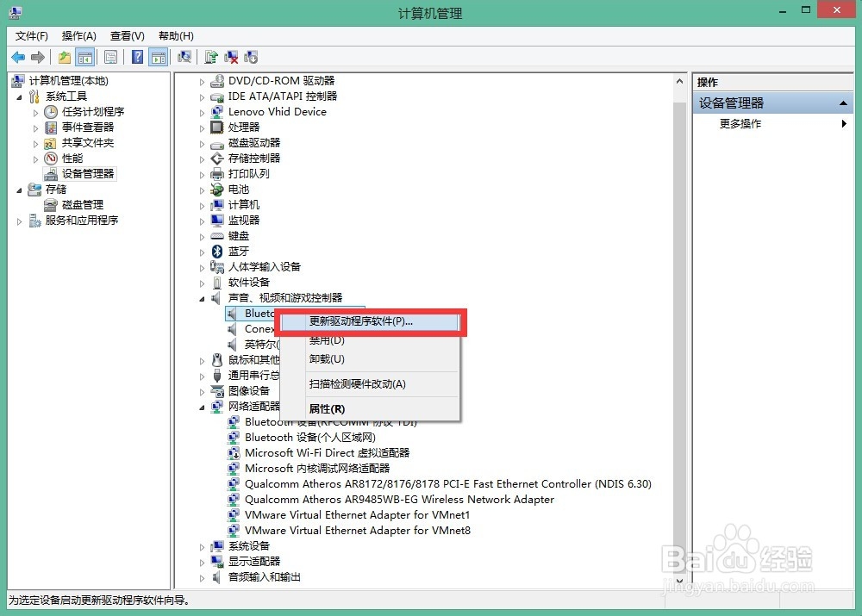Click the 监视器 monitor icon
This screenshot has width=862, height=616.
coord(217,221)
